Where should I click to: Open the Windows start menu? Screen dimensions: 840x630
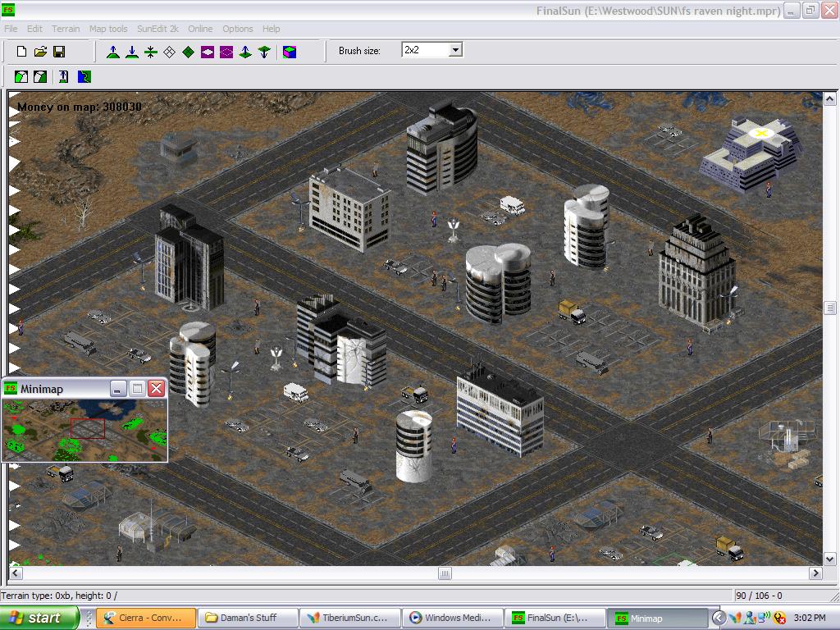39,618
